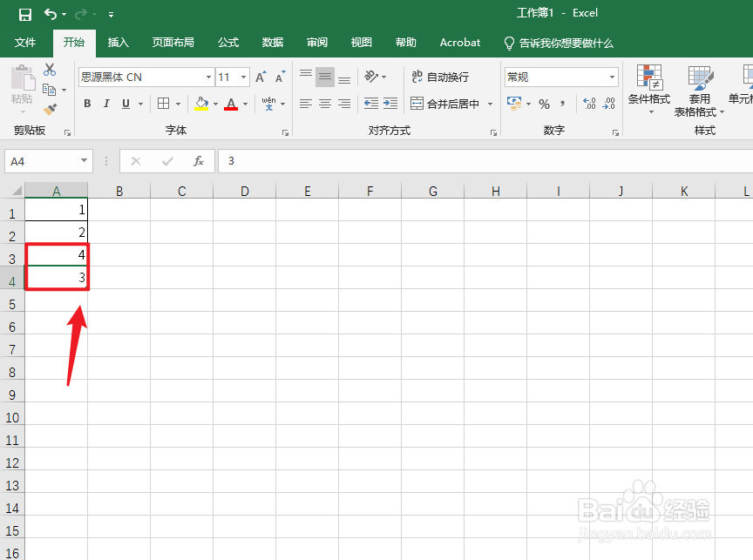Image resolution: width=753 pixels, height=560 pixels.
Task: Open the 公式 ribbon tab
Action: pyautogui.click(x=228, y=42)
